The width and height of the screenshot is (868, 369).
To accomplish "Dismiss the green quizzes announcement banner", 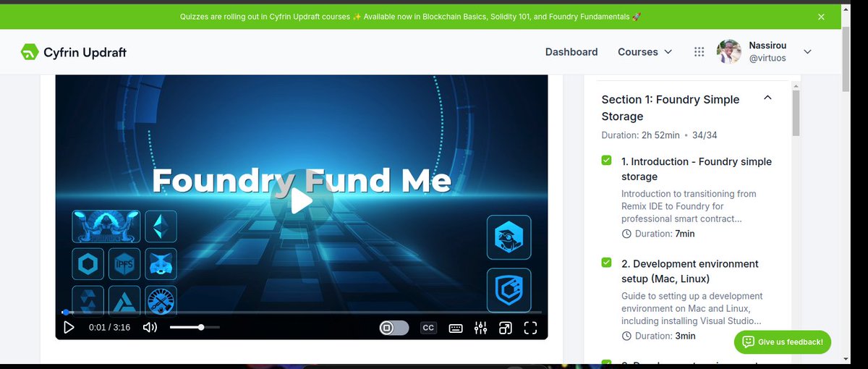I will coord(821,17).
